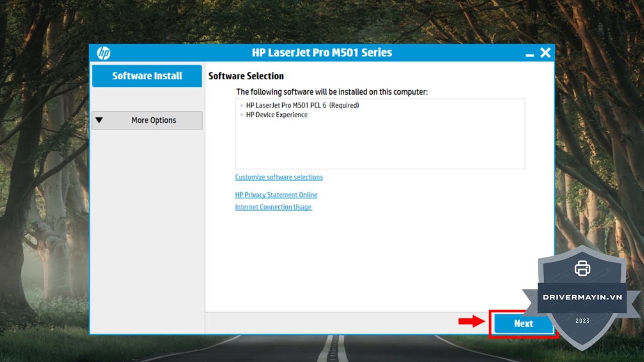Open Customize software selections link
Viewport: 644px width, 362px height.
click(279, 177)
